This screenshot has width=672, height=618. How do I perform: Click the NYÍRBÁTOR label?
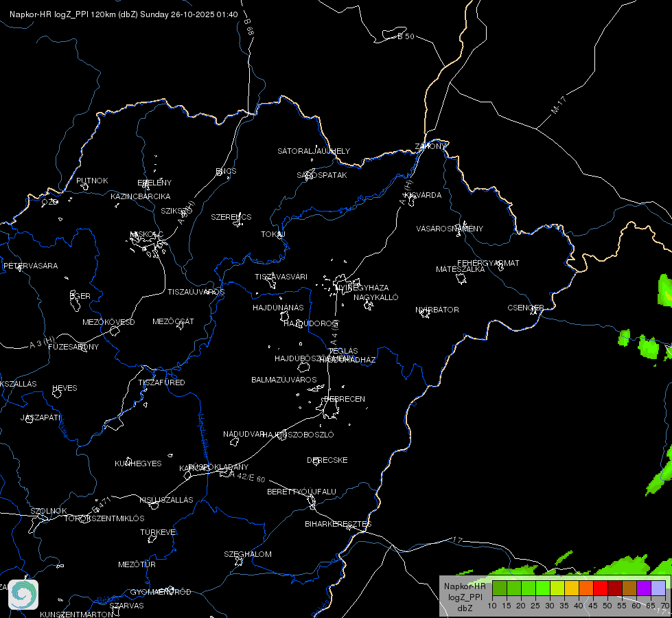coord(437,310)
